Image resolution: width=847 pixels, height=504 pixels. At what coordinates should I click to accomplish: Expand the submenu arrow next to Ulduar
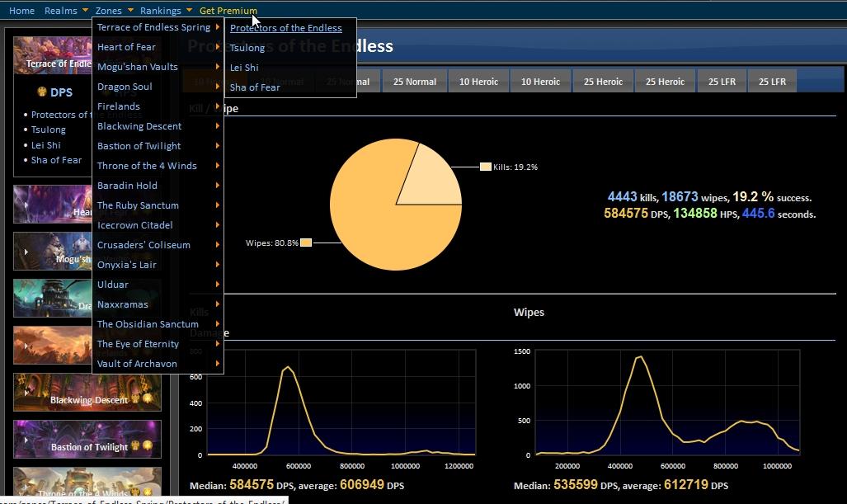pos(217,284)
